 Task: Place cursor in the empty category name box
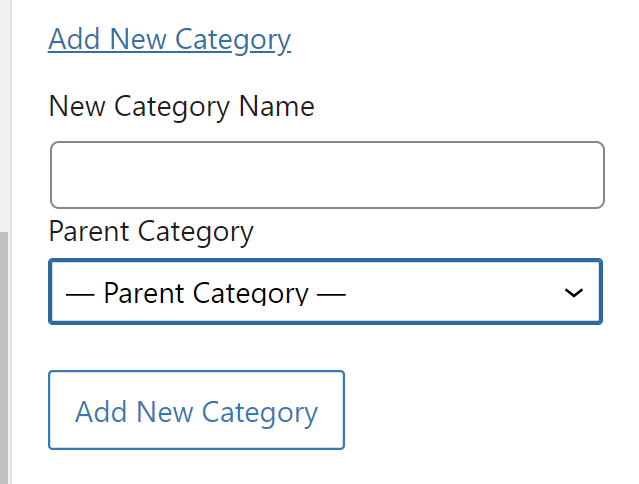point(327,175)
